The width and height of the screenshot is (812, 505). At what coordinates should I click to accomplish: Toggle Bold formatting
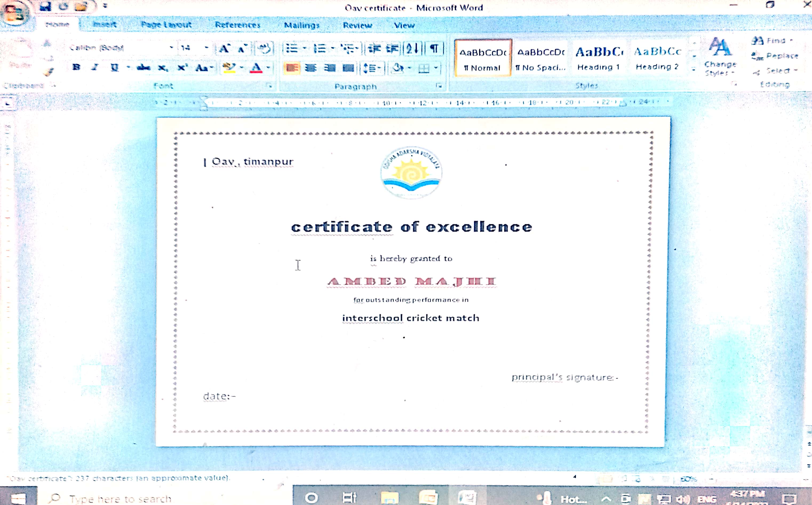point(77,68)
